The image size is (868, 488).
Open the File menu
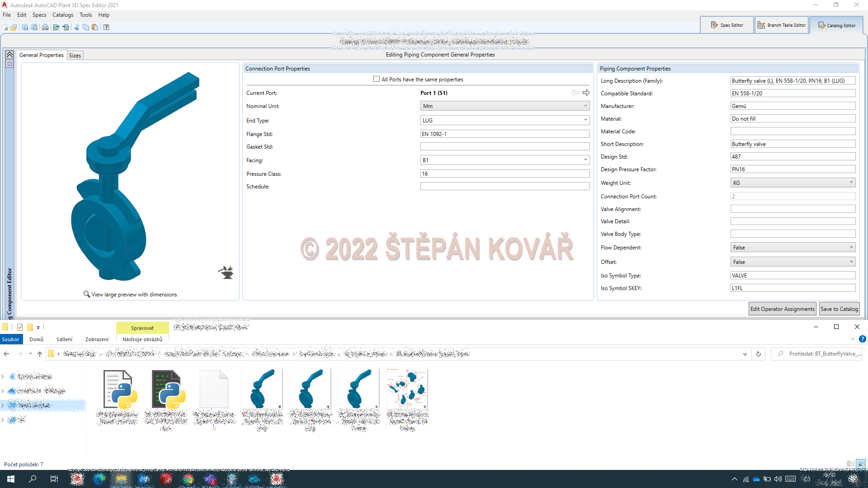point(7,15)
